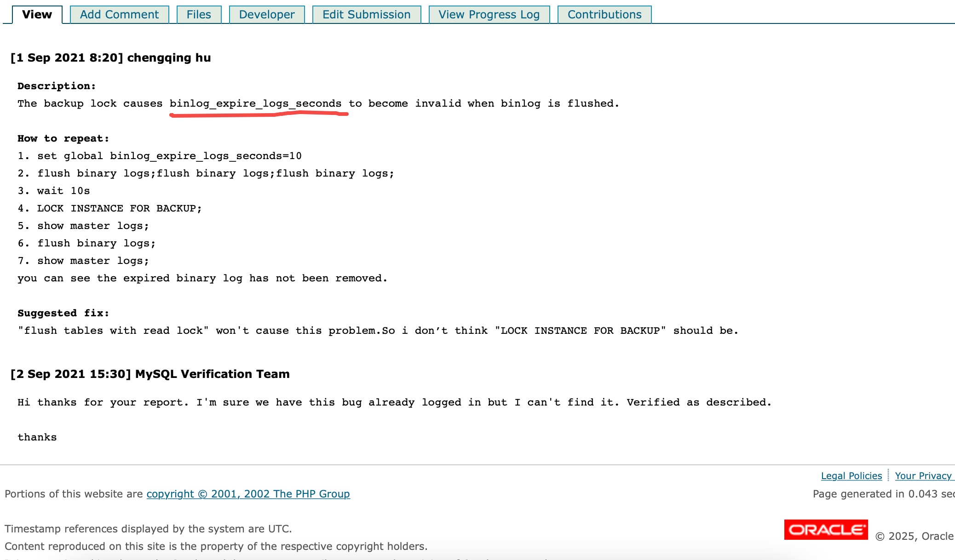Click the 'Suggested fix:' heading
955x560 pixels.
pos(63,313)
